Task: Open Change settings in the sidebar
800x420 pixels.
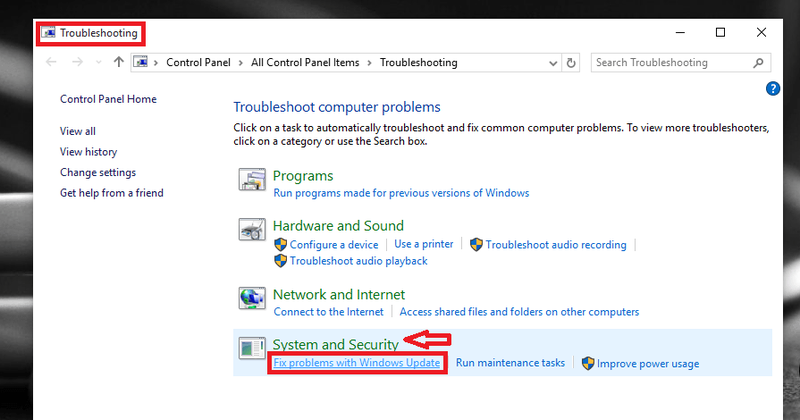Action: pyautogui.click(x=98, y=172)
